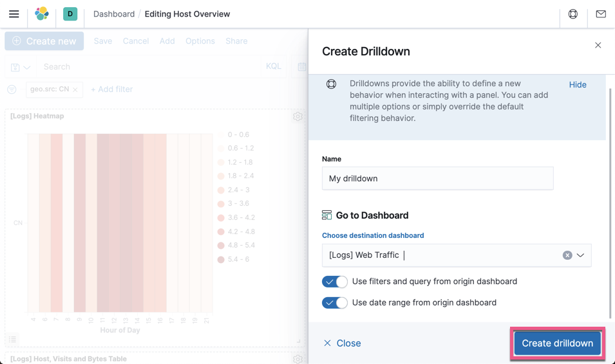Go to the Dashboard breadcrumb
Viewport: 615px width, 364px height.
[114, 14]
